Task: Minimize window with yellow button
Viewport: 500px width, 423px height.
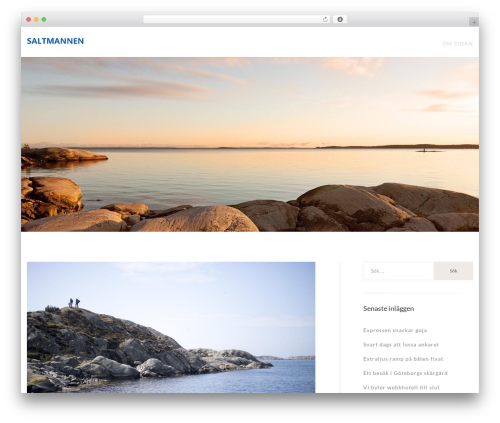Action: click(x=36, y=20)
